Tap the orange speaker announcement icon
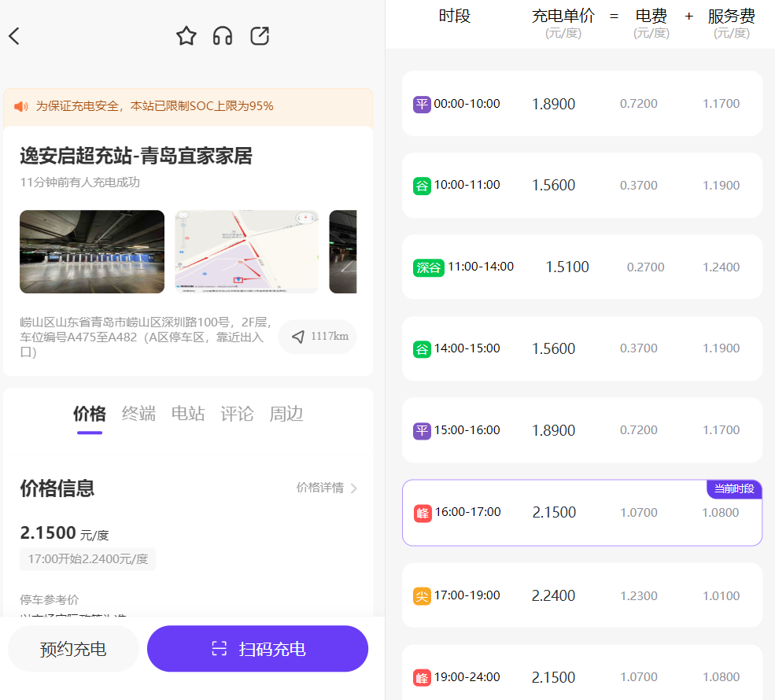Screen dimensions: 775x700 [x=20, y=106]
